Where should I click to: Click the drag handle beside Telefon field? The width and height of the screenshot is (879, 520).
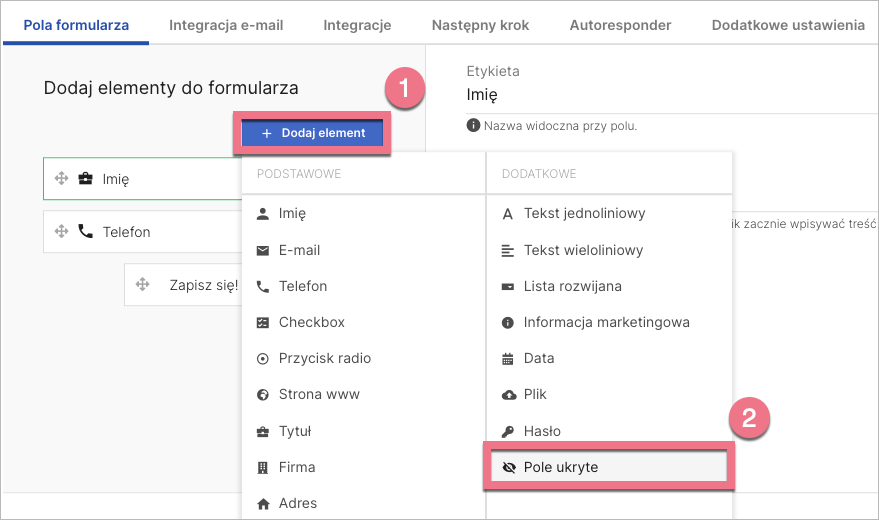(61, 232)
